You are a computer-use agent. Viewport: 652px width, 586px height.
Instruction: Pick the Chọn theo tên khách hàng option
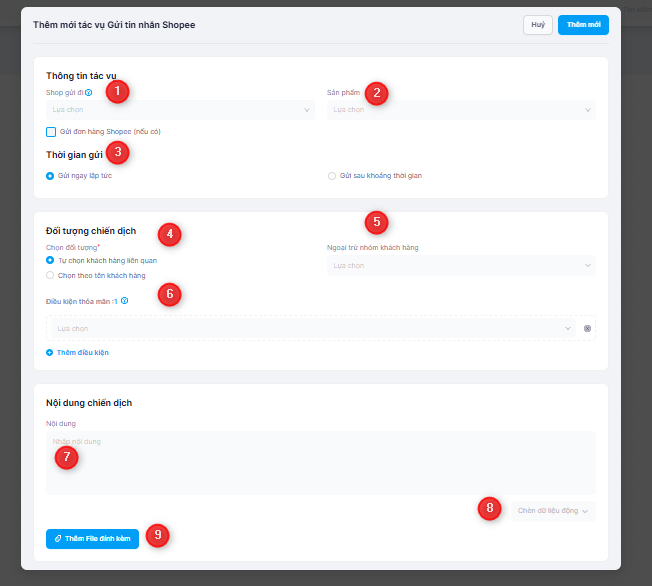51,275
